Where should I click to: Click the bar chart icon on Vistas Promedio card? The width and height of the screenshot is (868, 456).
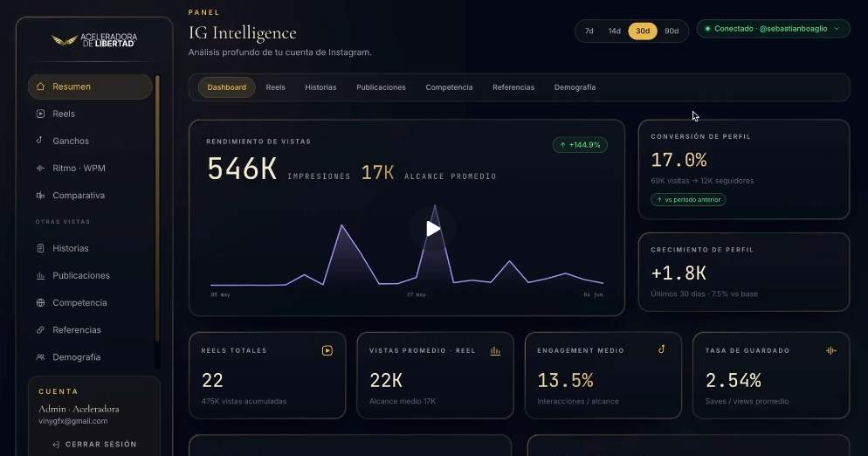495,350
